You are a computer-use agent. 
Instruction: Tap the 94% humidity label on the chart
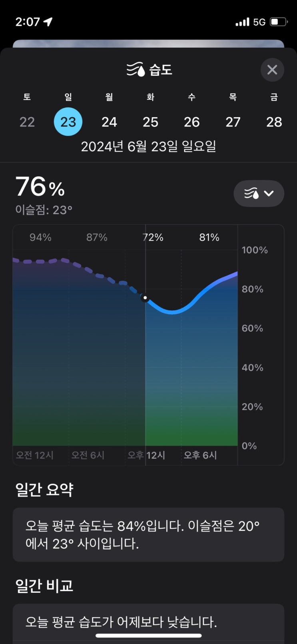point(40,238)
